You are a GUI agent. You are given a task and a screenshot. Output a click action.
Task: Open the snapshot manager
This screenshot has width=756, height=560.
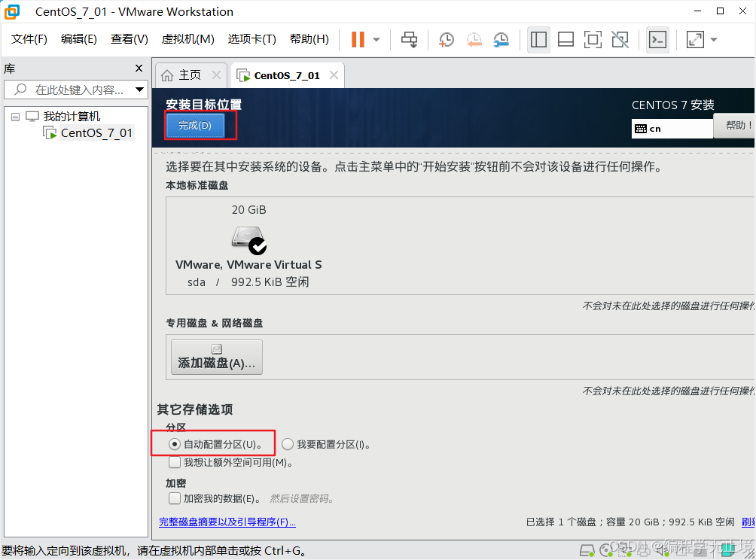tap(501, 40)
